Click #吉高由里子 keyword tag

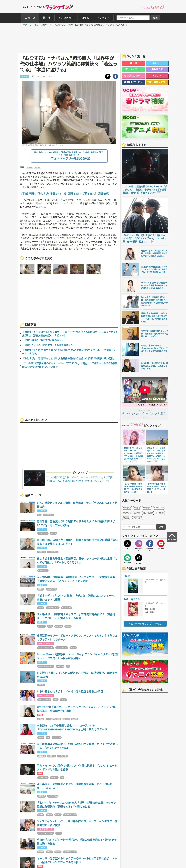coord(137,518)
